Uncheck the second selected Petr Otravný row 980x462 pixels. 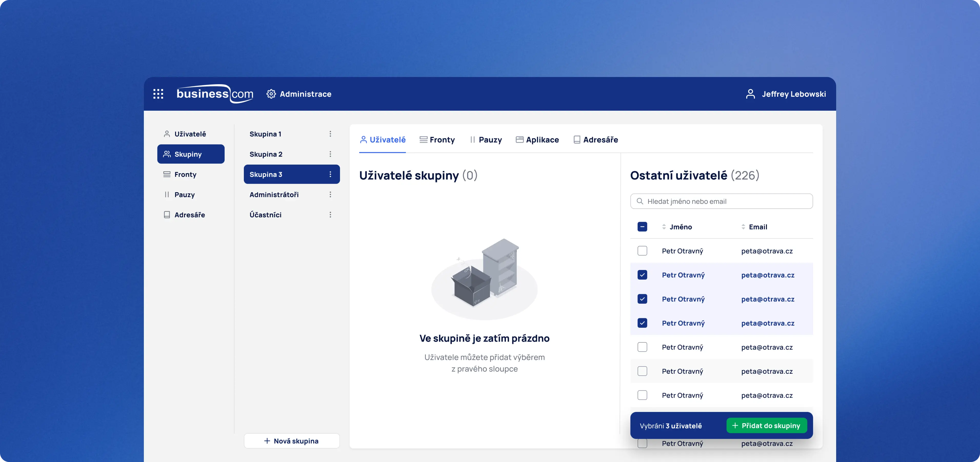tap(642, 299)
